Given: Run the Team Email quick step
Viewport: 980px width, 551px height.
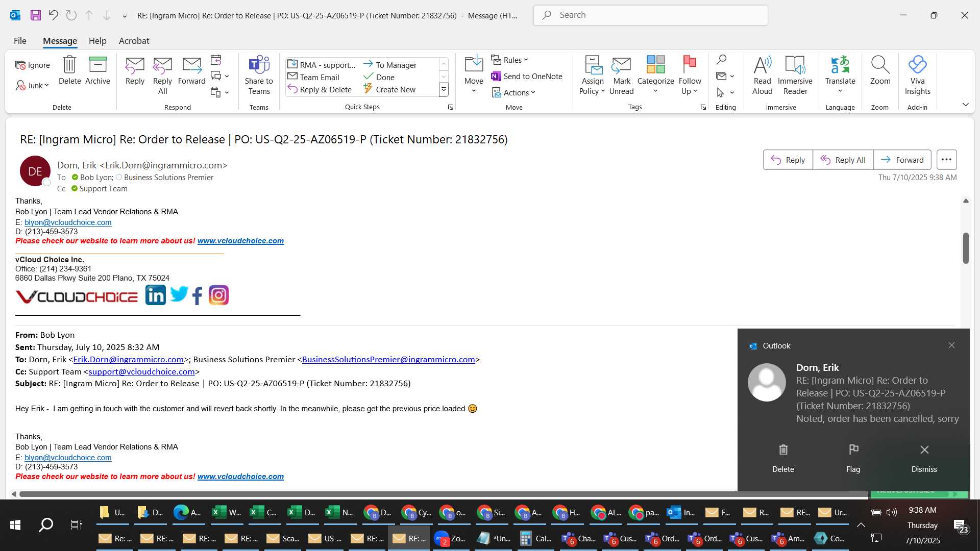Looking at the screenshot, I should point(313,77).
